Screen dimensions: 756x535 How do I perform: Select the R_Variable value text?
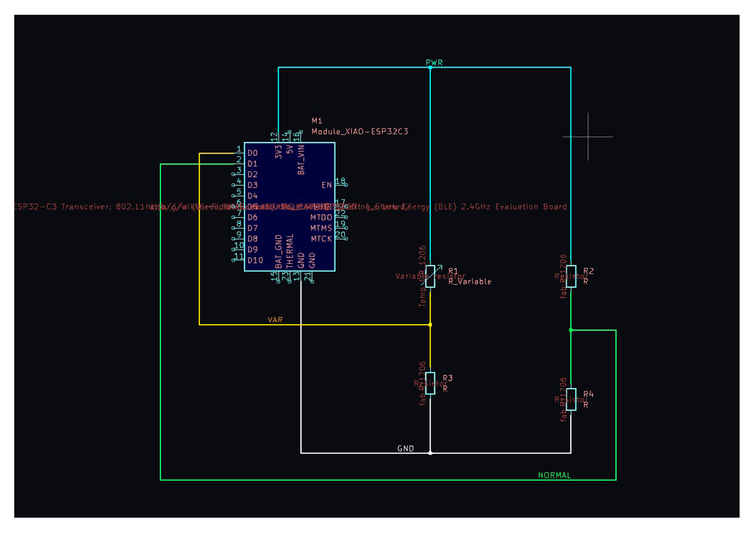[x=470, y=282]
